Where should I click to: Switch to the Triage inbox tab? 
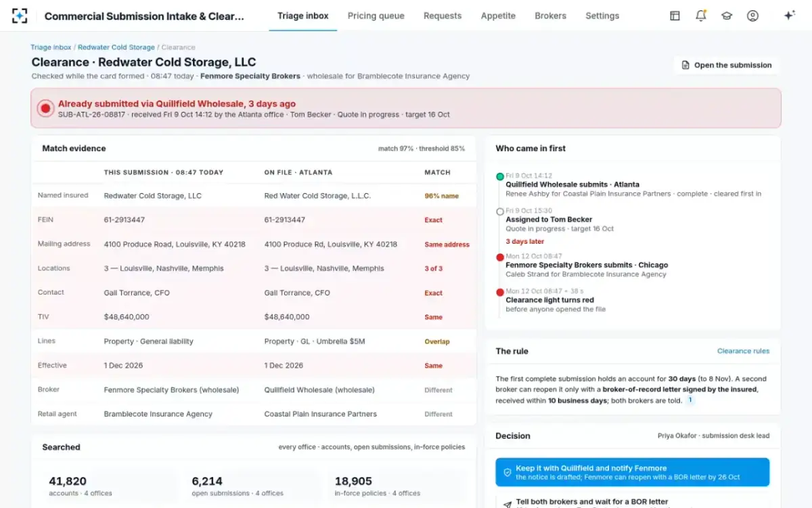303,16
